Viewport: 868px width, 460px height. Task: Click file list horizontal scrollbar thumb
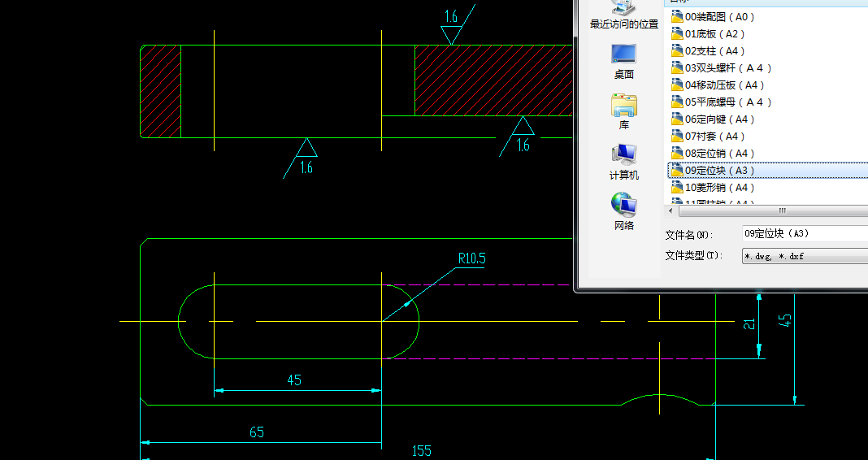click(x=774, y=210)
